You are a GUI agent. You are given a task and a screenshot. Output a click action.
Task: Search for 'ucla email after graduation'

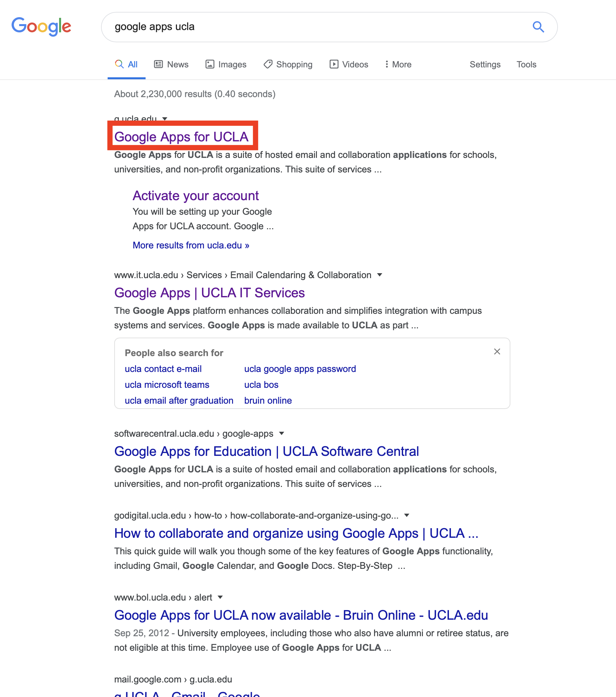click(179, 400)
